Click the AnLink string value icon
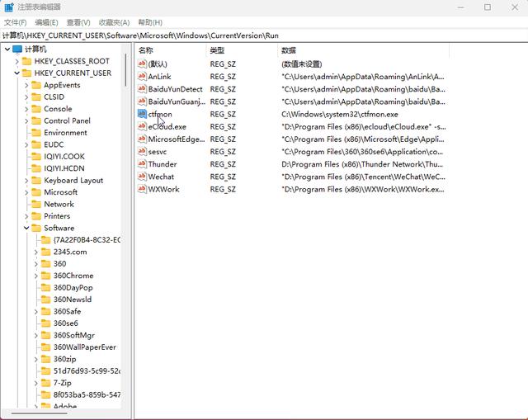The width and height of the screenshot is (528, 420). click(x=142, y=77)
